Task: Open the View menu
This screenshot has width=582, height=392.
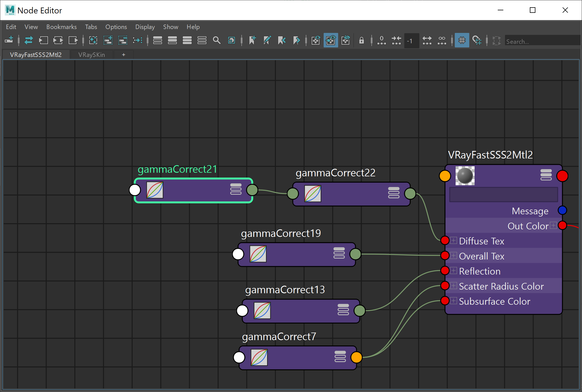Action: 31,27
